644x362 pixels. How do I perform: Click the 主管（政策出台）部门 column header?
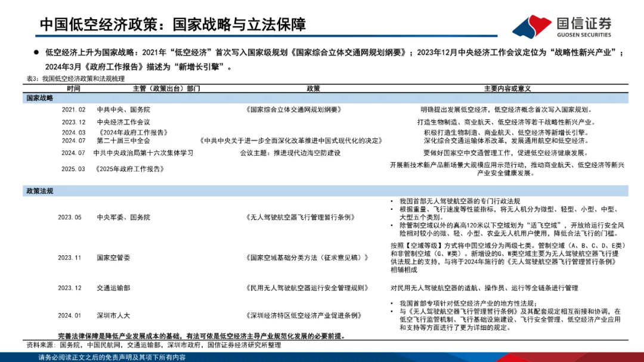(x=166, y=88)
